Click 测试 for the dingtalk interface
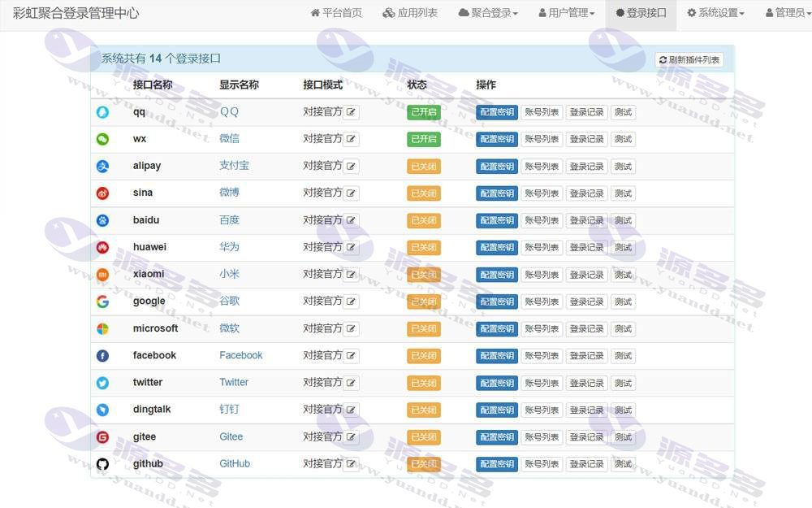Screen dimensions: 812x508 [x=623, y=410]
